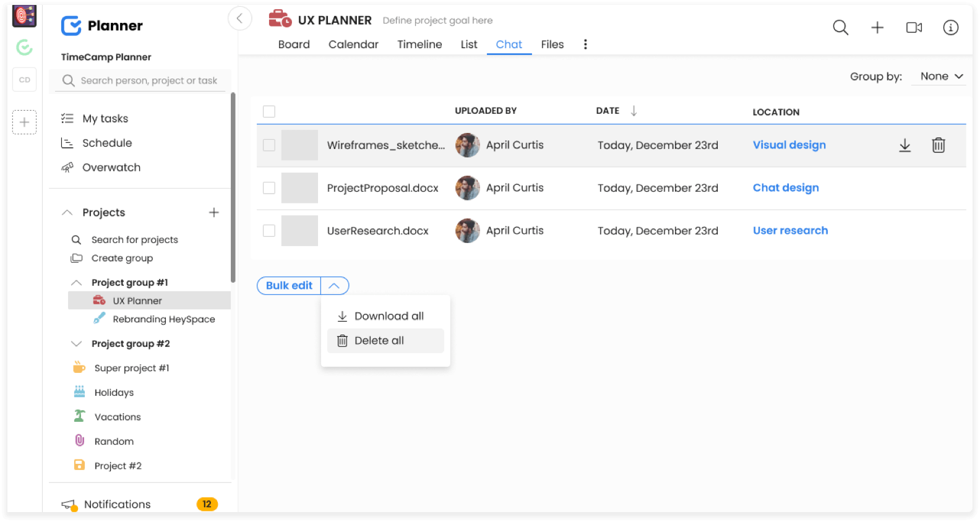Click the Bulk edit button
The image size is (980, 522).
(289, 286)
